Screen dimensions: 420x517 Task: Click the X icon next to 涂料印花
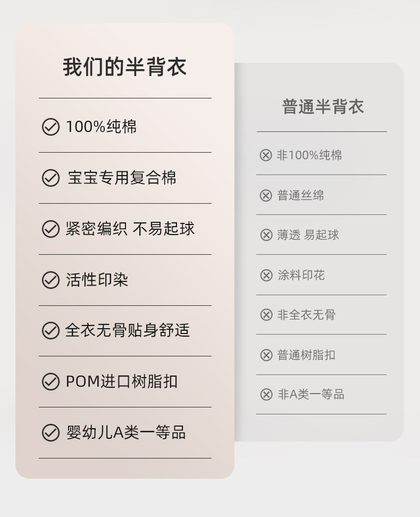tap(266, 276)
